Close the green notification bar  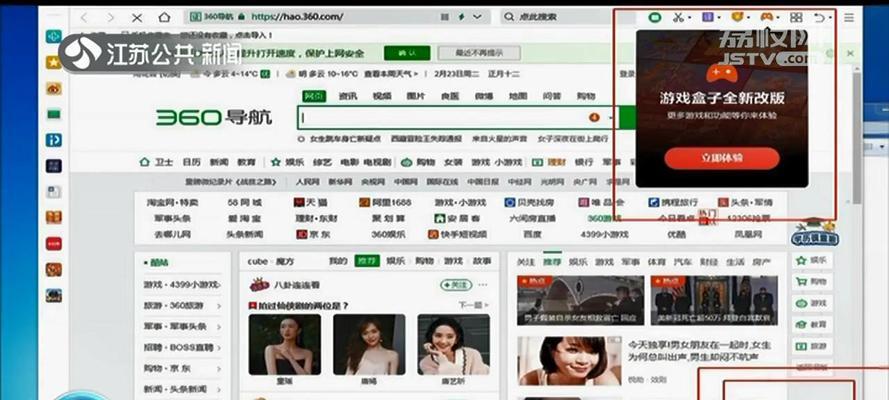coord(850,53)
